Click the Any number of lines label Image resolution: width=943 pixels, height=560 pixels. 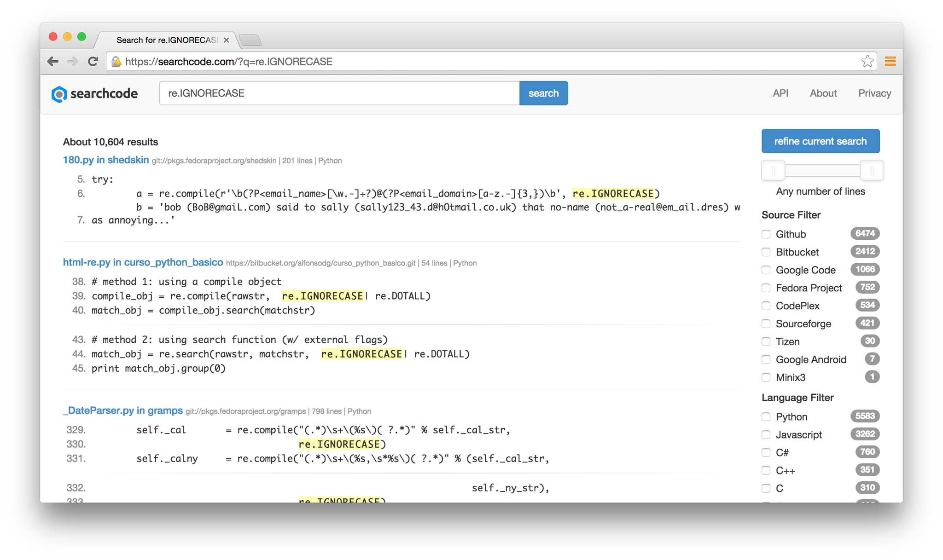click(820, 191)
